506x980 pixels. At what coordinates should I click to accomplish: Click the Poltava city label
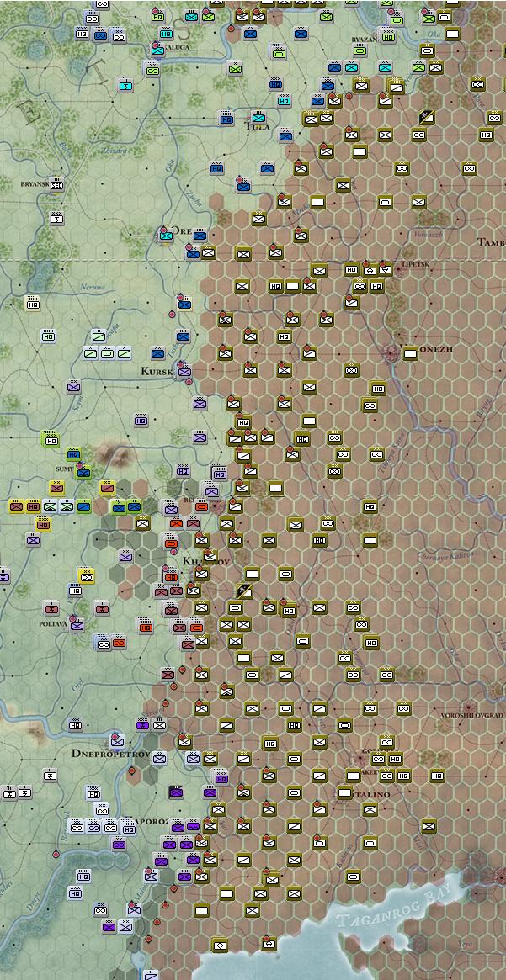pos(52,623)
